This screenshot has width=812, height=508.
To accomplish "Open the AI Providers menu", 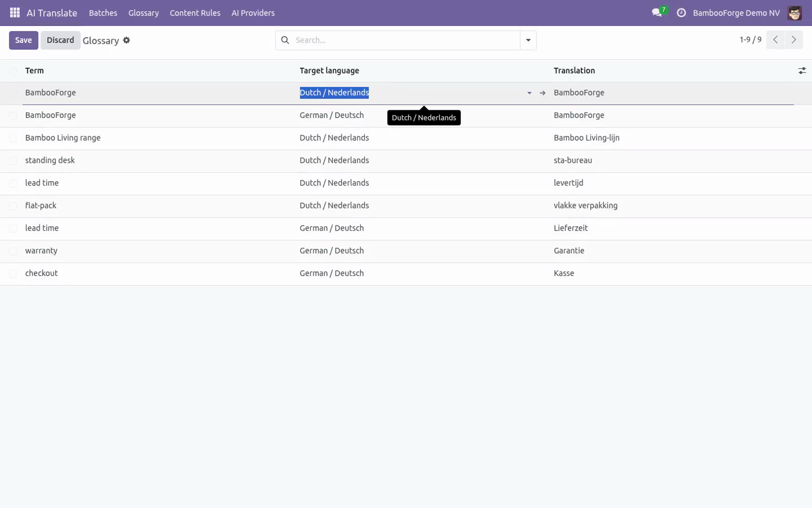I will [253, 13].
